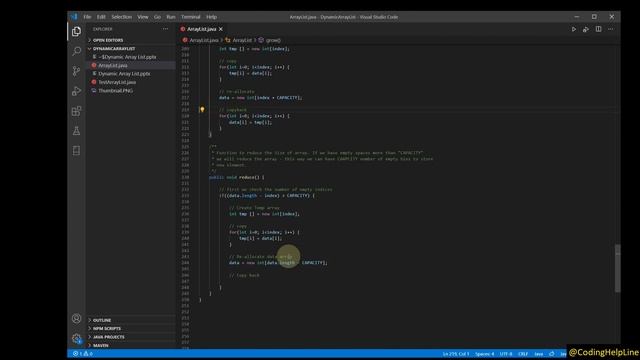Open the Extensions view
This screenshot has width=640, height=360.
[x=76, y=111]
